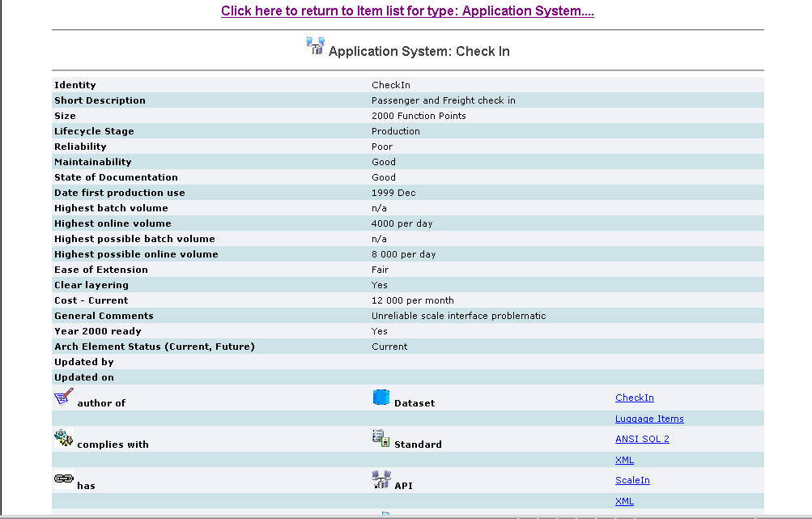Click the 'author of' relationship icon

[63, 398]
